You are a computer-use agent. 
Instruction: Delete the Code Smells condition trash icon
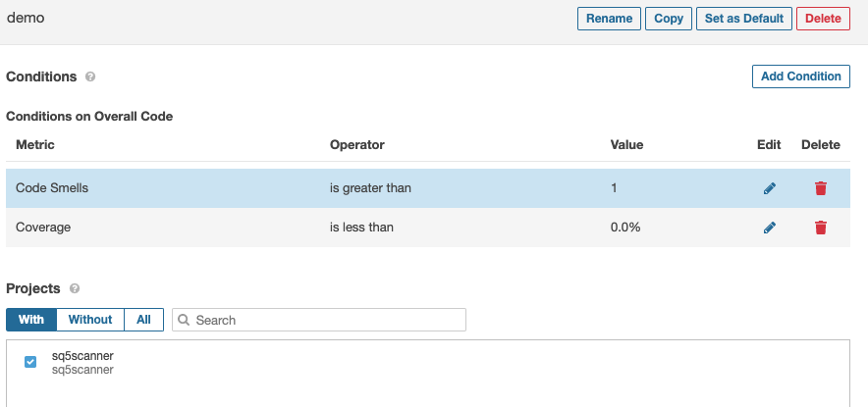pyautogui.click(x=821, y=188)
